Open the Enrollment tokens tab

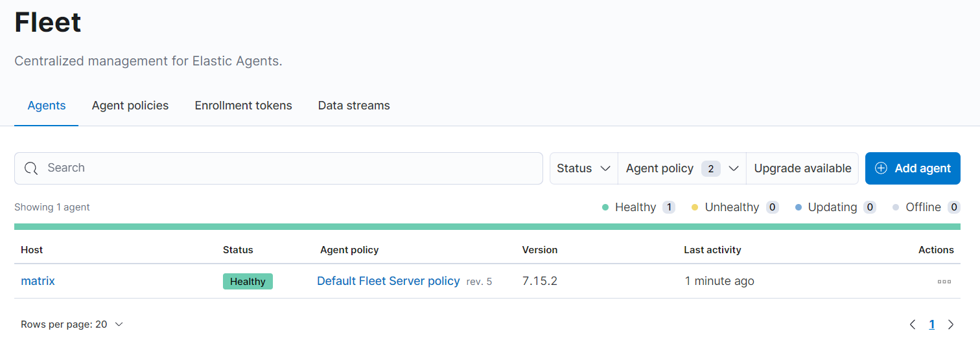tap(243, 106)
